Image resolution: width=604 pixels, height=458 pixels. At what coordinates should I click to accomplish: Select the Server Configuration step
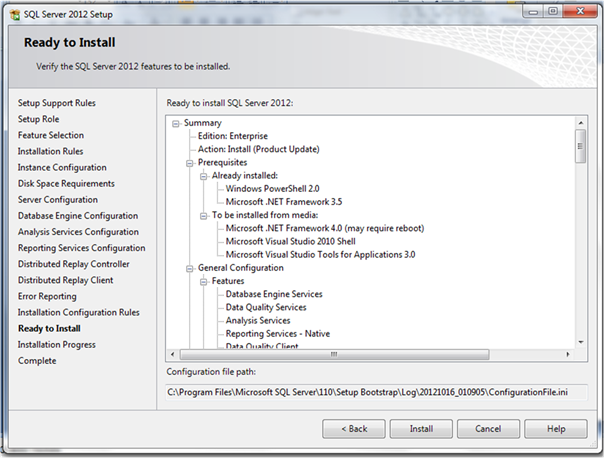[x=58, y=200]
